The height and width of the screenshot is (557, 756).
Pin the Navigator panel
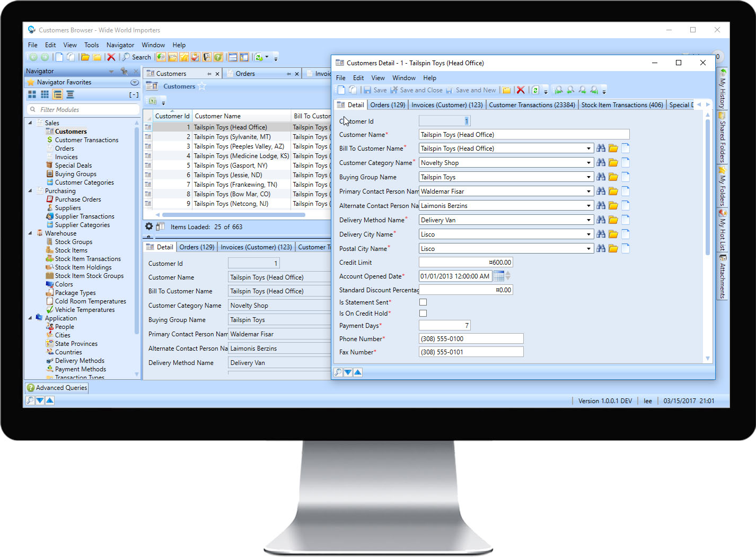click(x=124, y=71)
